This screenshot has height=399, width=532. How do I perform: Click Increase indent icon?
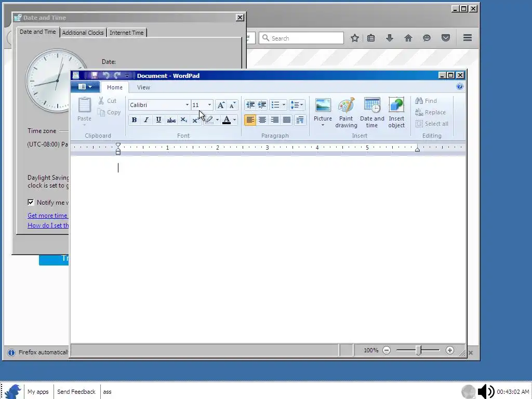262,105
